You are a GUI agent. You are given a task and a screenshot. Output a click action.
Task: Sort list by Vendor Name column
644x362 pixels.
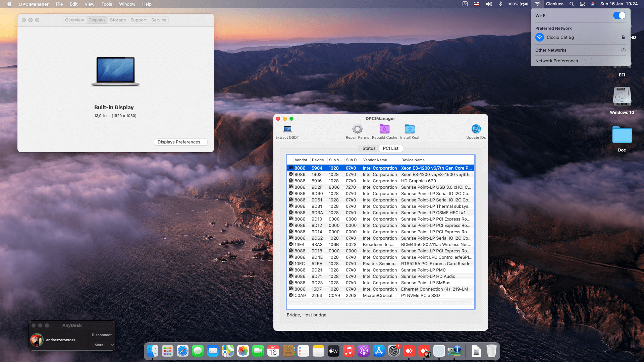375,160
